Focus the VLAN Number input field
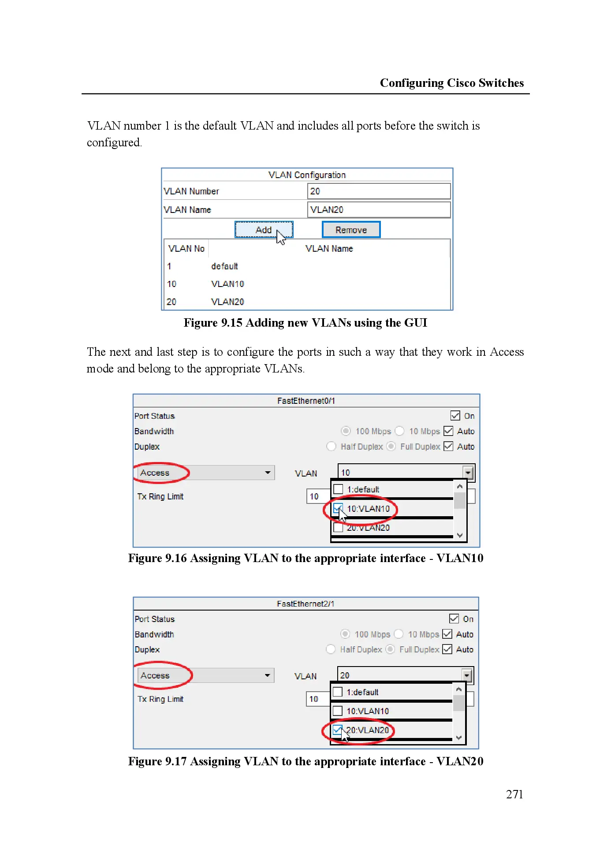Viewport: 611px width, 868px height. (379, 191)
